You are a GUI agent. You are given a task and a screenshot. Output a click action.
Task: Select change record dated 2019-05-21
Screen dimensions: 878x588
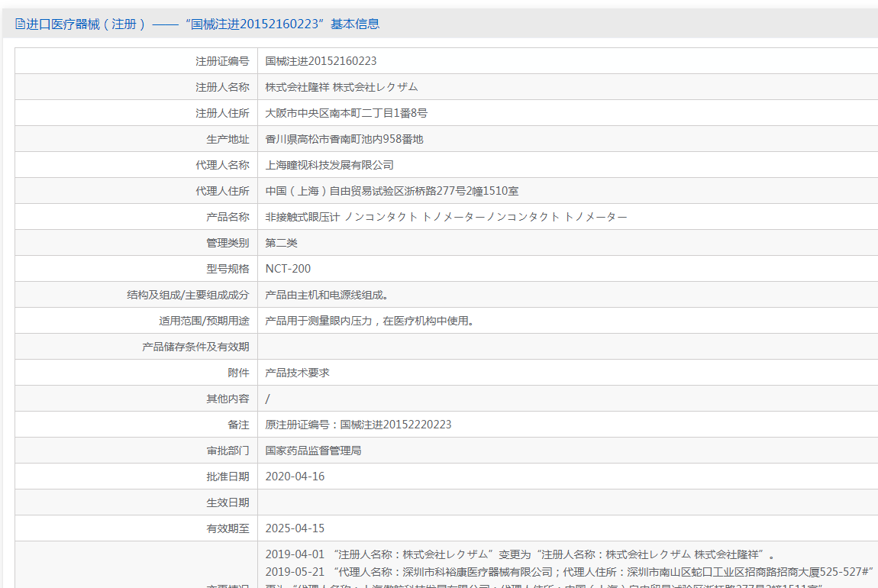pos(570,572)
